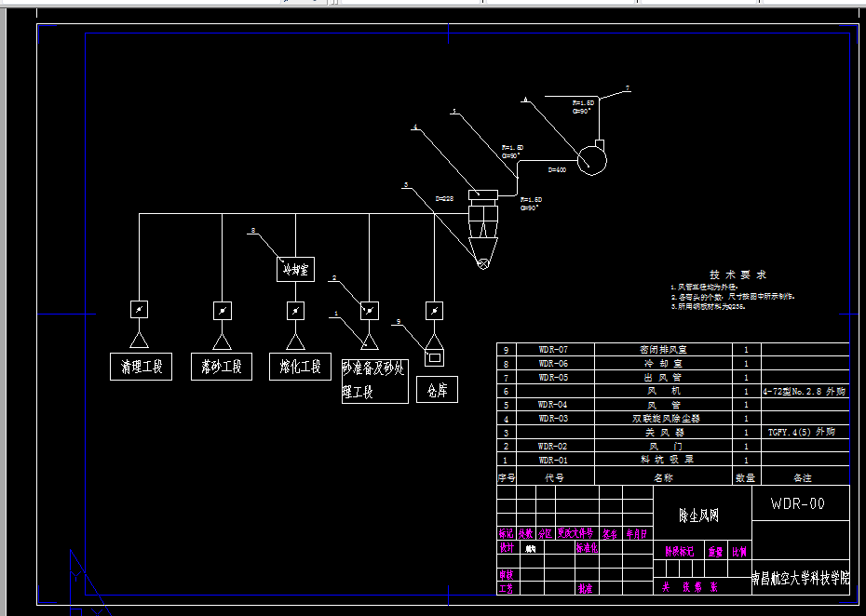Click the WDR-03 cell in the parts table
866x616 pixels.
tap(553, 419)
